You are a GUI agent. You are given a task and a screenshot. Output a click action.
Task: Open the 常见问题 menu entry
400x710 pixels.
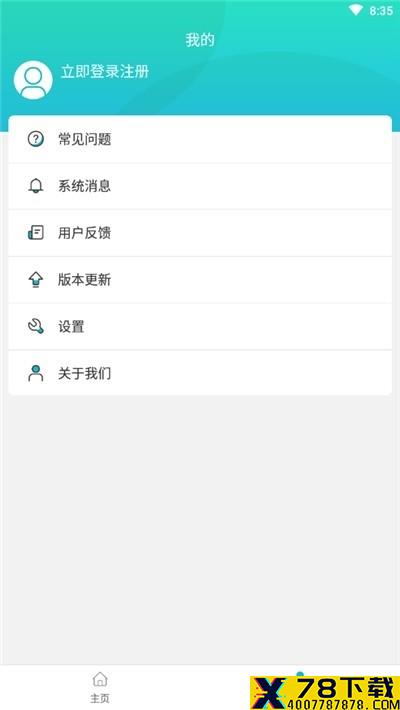[200, 139]
